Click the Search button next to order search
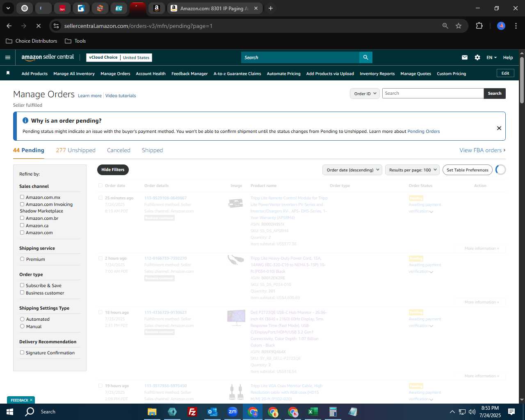The height and width of the screenshot is (420, 525). (x=495, y=94)
